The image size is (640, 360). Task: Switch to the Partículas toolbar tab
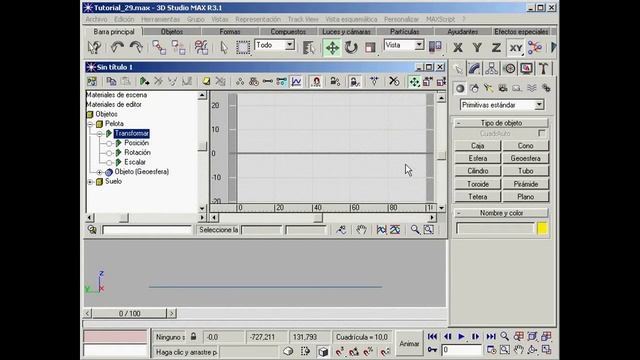click(404, 31)
